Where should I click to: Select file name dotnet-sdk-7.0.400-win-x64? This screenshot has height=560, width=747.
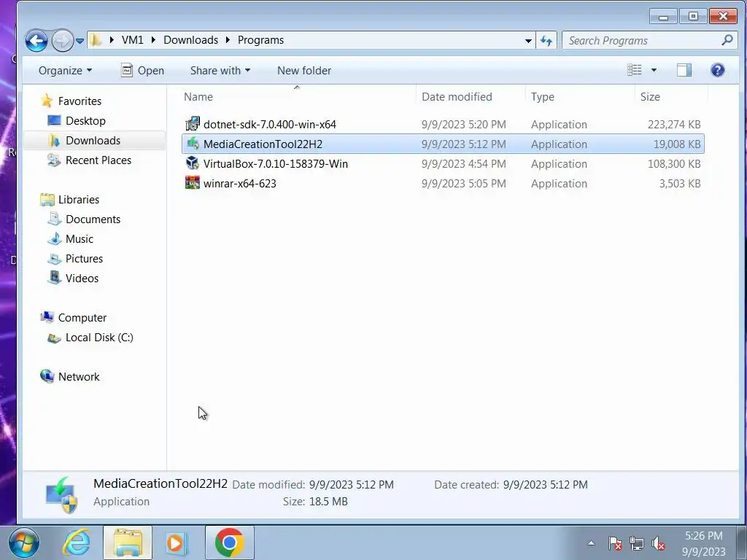[x=270, y=124]
